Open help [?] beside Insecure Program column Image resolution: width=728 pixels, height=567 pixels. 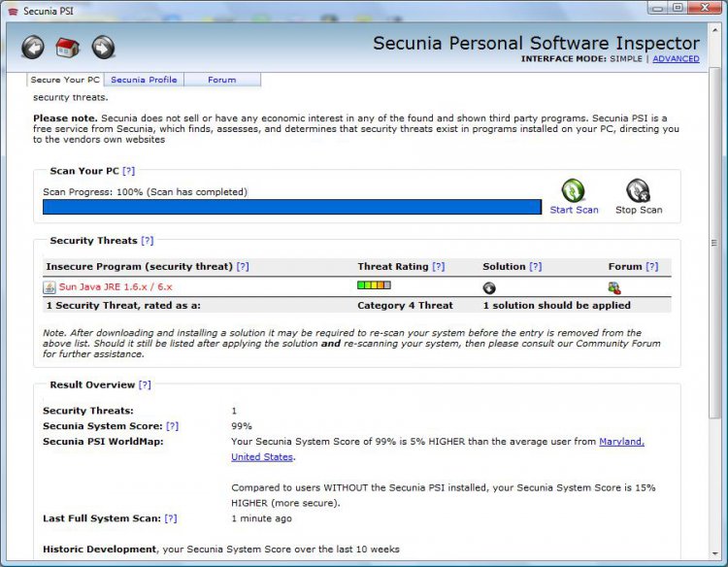pyautogui.click(x=243, y=267)
